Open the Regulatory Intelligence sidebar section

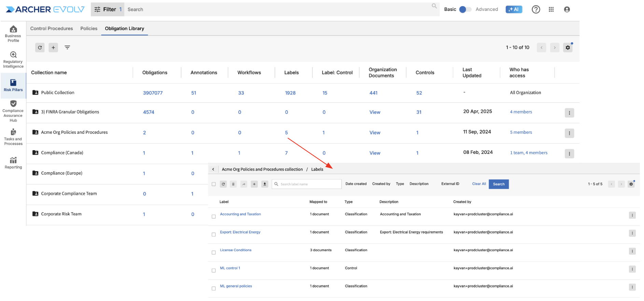click(13, 59)
